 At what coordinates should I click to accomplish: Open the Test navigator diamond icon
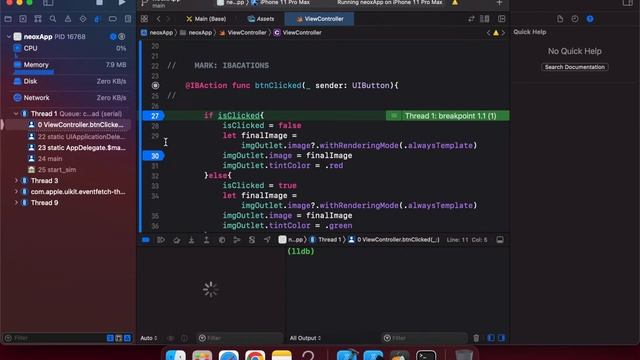click(x=83, y=19)
